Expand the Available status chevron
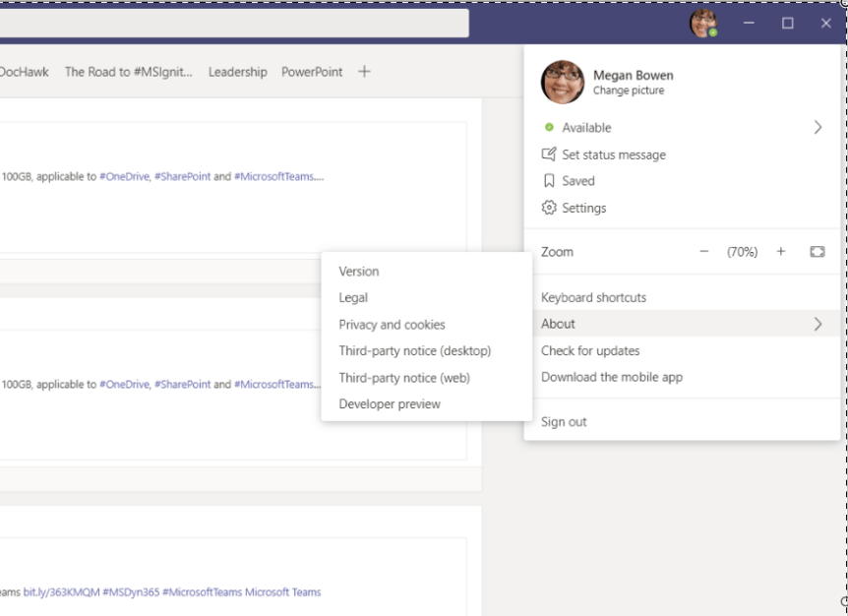The width and height of the screenshot is (848, 616). point(818,128)
